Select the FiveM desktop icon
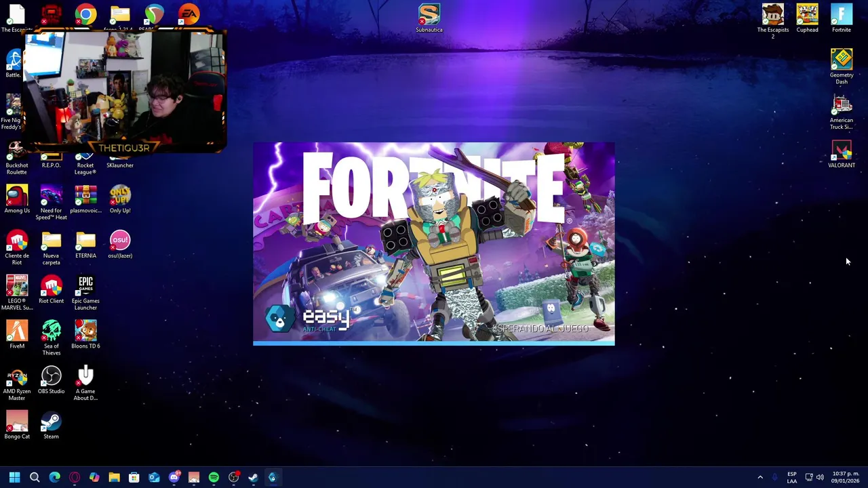Viewport: 868px width, 488px height. [x=17, y=335]
